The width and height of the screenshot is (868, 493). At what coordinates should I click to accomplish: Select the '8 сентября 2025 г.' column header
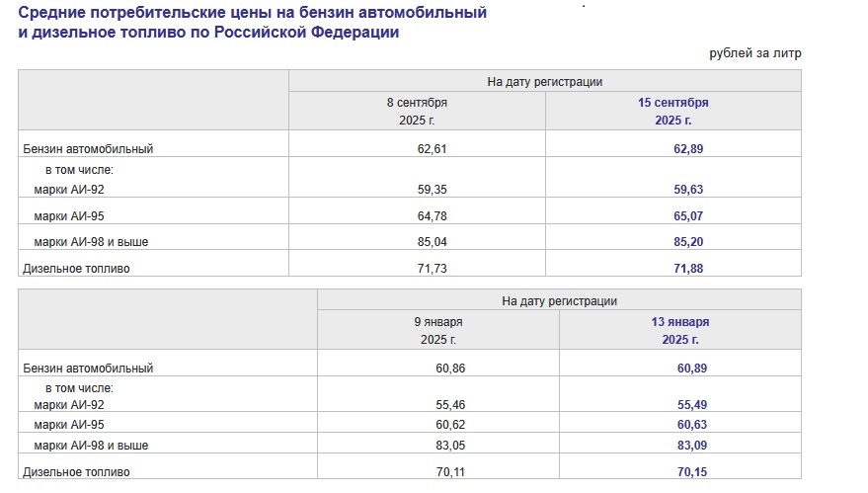417,111
